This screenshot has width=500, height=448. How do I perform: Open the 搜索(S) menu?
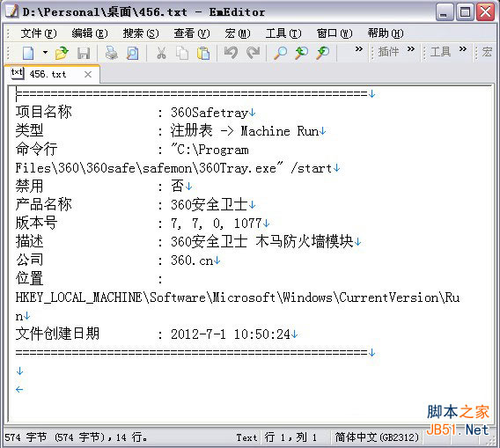141,33
